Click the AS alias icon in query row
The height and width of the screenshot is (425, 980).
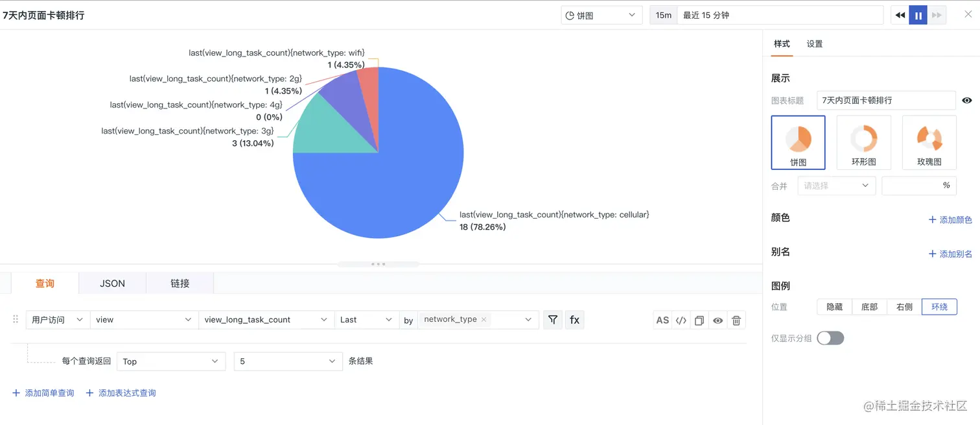(x=662, y=320)
